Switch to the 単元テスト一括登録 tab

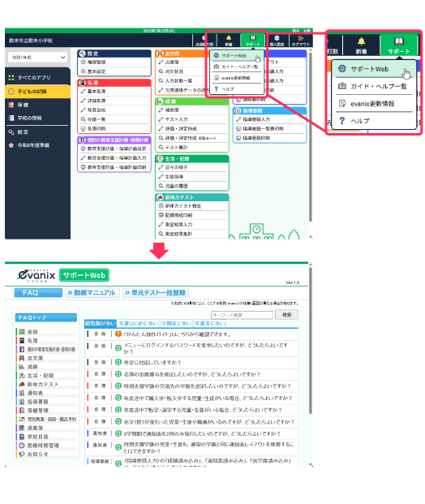pyautogui.click(x=156, y=292)
